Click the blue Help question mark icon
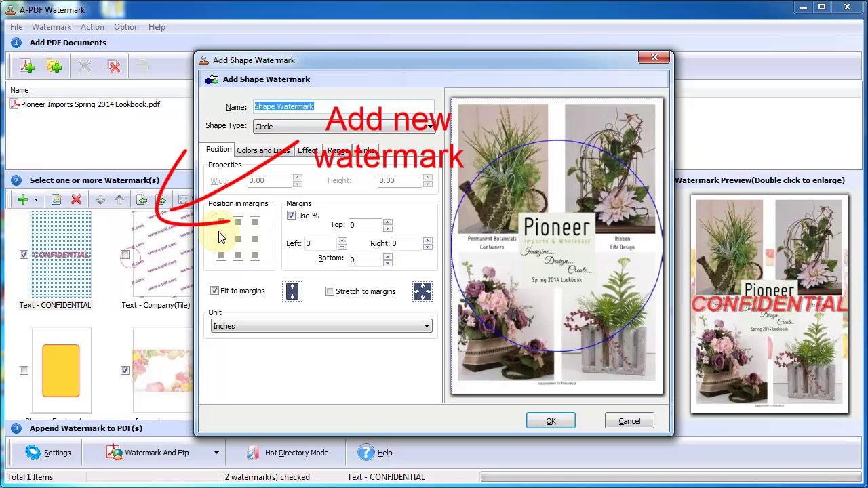868x488 pixels. 366,453
